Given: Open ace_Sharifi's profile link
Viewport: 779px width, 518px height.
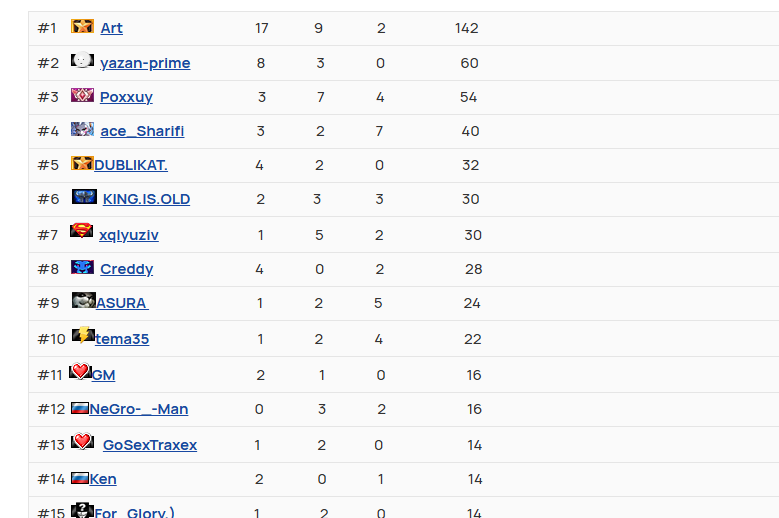Looking at the screenshot, I should point(142,131).
